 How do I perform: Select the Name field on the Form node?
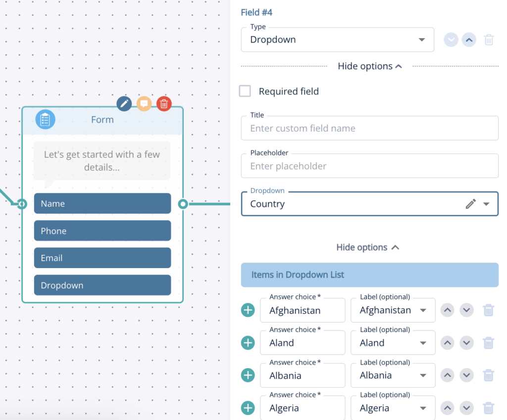point(102,203)
